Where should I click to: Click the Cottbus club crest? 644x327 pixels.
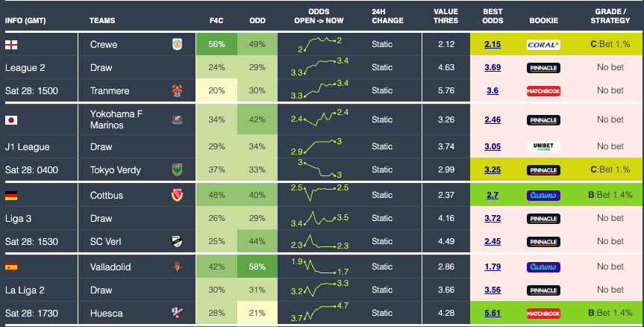(178, 196)
